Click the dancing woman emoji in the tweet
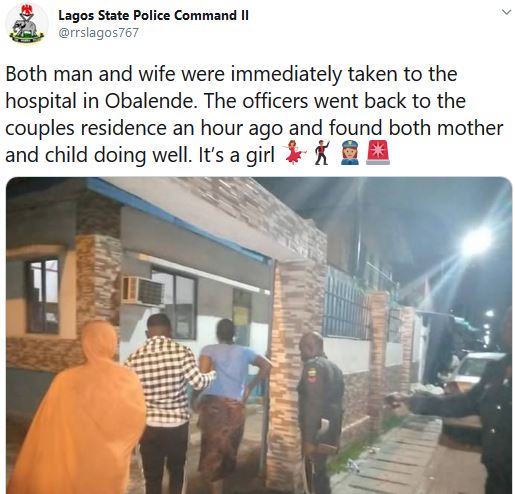This screenshot has width=515, height=494. click(294, 152)
